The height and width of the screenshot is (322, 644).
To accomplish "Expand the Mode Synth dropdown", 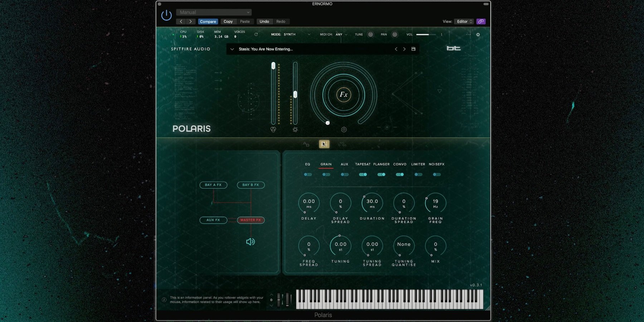I will coord(291,35).
